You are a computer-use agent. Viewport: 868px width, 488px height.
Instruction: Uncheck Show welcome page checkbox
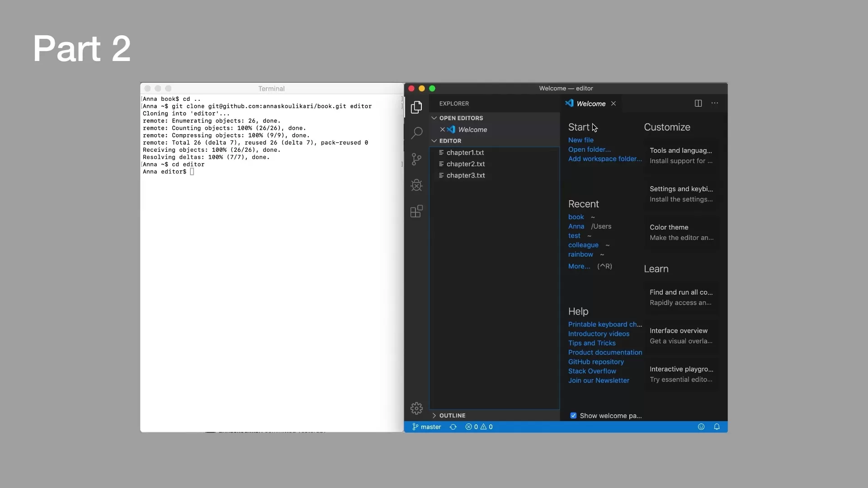[573, 416]
